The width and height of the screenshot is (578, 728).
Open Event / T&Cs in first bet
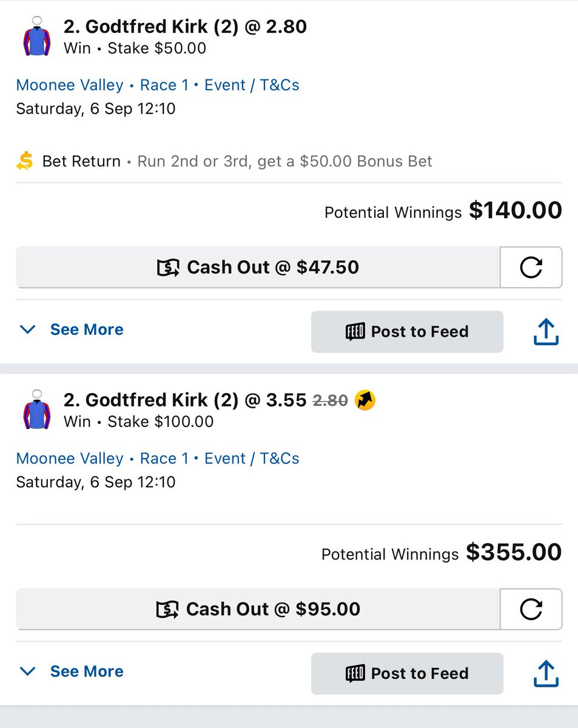252,85
